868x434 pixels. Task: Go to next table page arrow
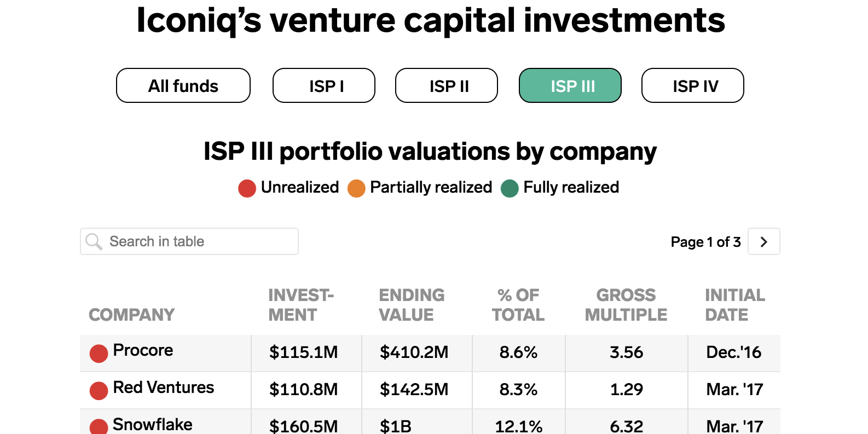pyautogui.click(x=764, y=241)
